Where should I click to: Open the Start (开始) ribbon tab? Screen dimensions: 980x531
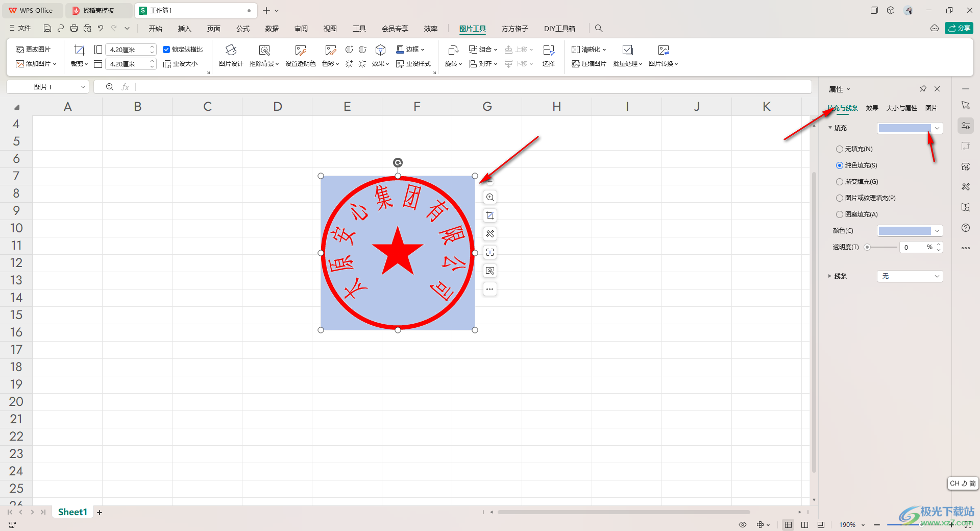pyautogui.click(x=156, y=29)
